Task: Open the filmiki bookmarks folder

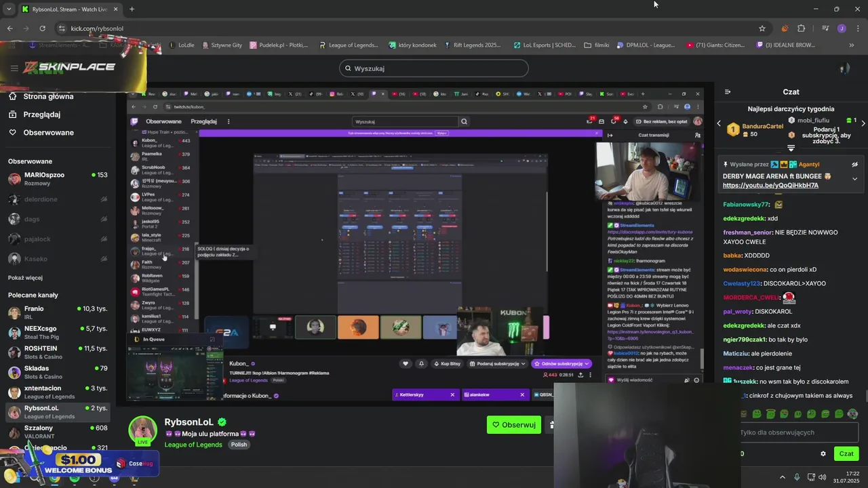Action: [597, 45]
